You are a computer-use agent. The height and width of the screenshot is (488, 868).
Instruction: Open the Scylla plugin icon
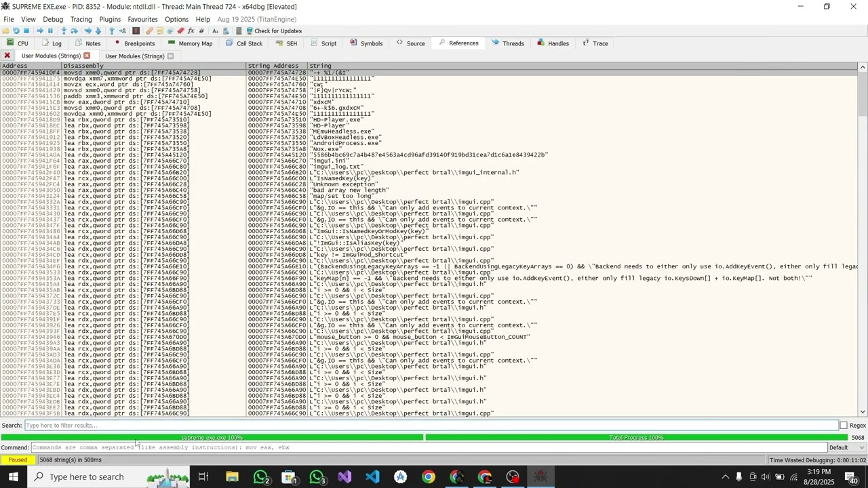[136, 30]
